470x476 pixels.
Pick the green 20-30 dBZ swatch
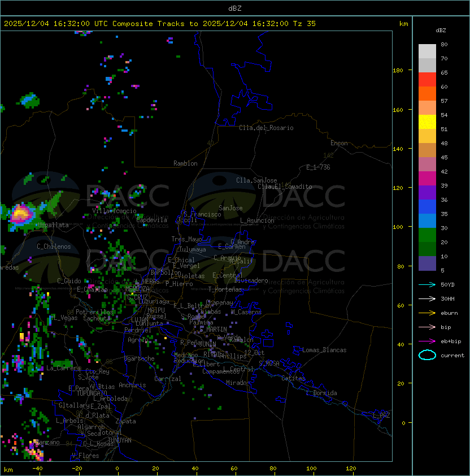point(427,235)
